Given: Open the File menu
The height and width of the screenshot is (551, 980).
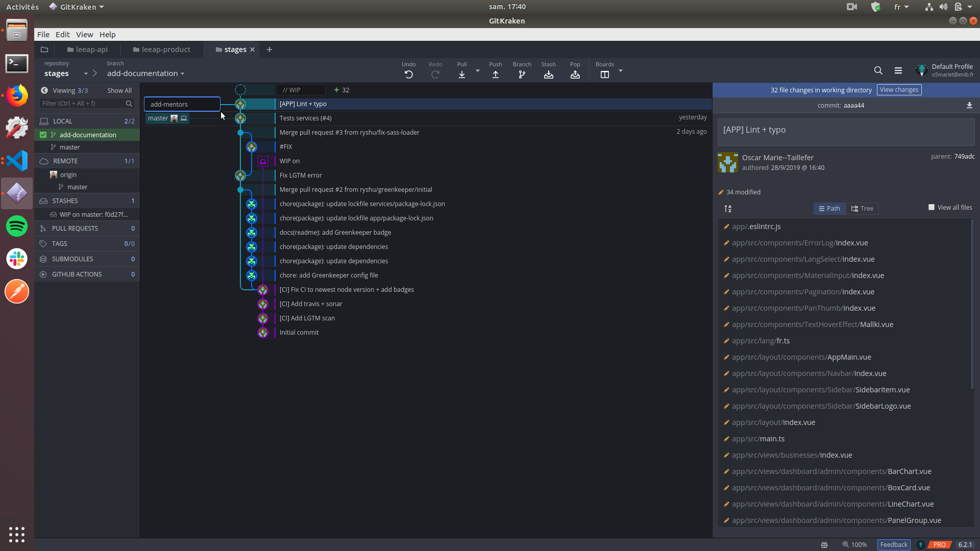Looking at the screenshot, I should point(43,34).
